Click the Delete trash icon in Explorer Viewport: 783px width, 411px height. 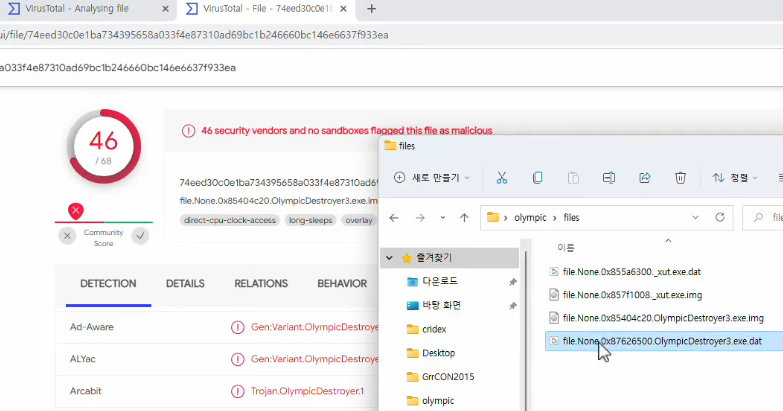click(680, 178)
